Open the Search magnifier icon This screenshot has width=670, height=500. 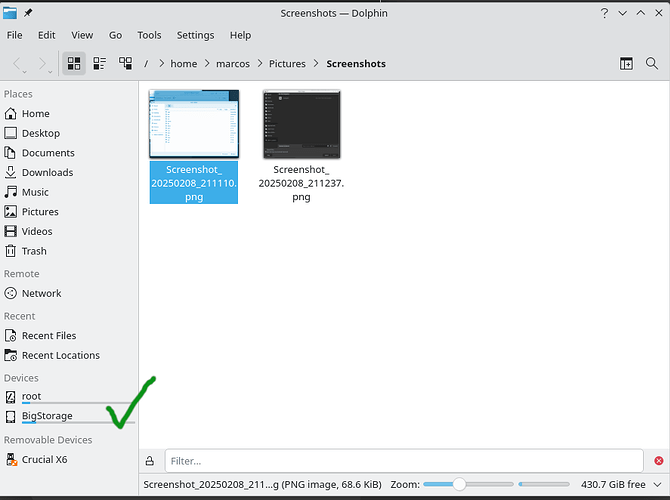point(652,64)
